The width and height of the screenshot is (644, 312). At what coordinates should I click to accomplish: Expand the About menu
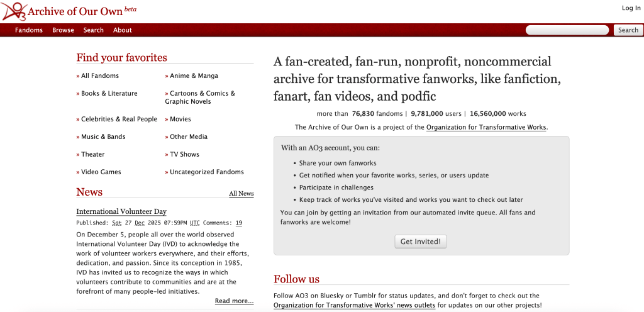123,30
